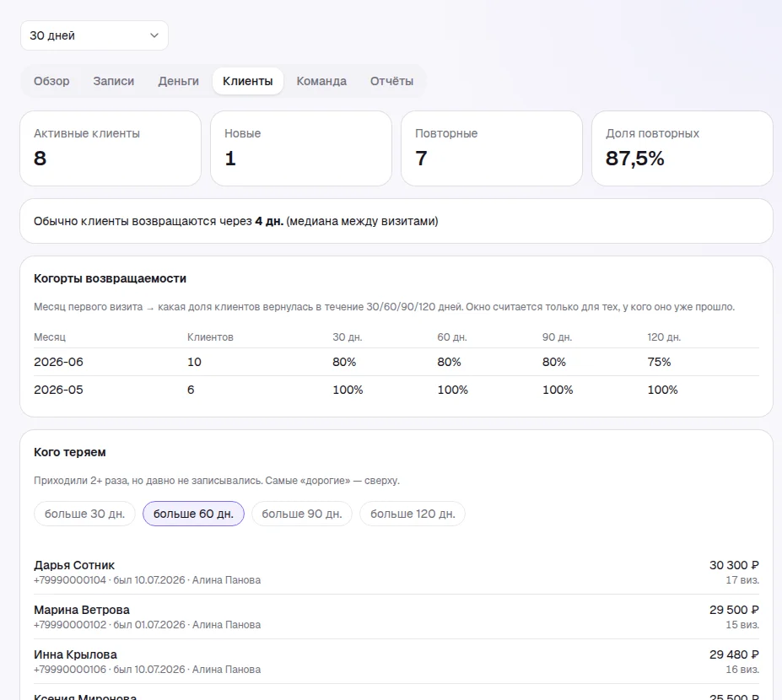
Task: Filter lost clients by больше 30 дн.
Action: pyautogui.click(x=85, y=514)
